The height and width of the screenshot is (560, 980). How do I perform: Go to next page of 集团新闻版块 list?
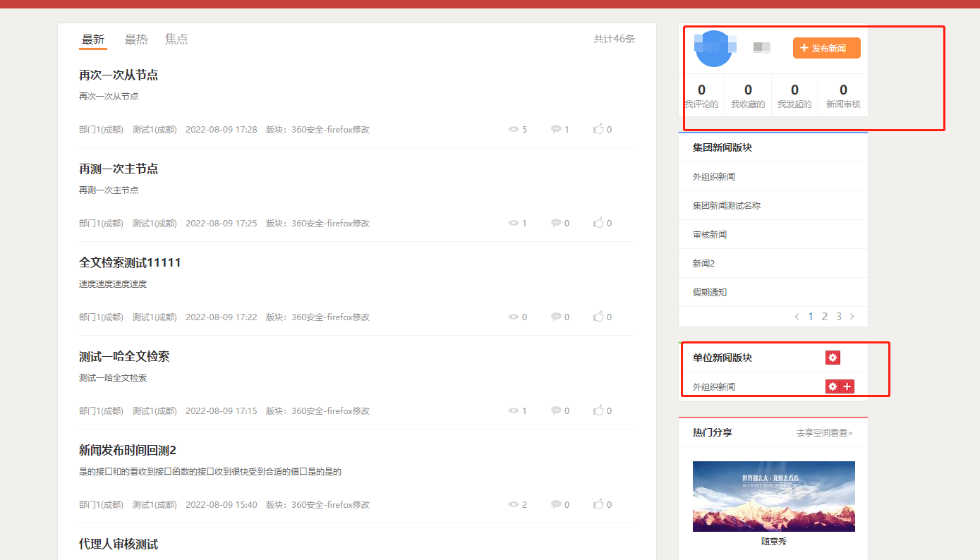pos(852,317)
